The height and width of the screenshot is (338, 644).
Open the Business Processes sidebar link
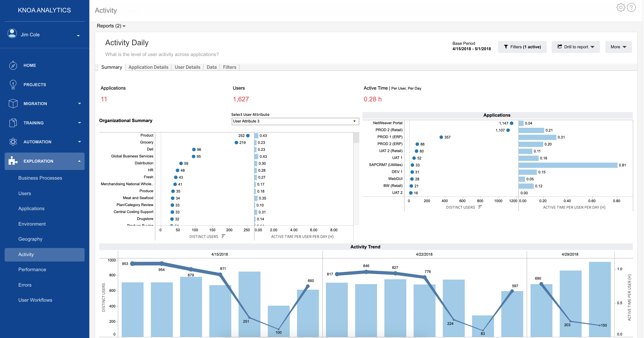(40, 178)
